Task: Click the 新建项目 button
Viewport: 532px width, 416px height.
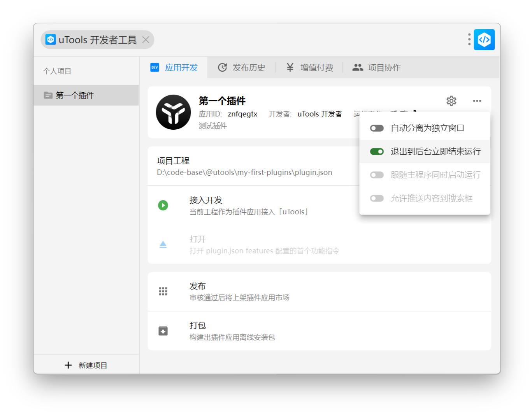Action: [86, 365]
